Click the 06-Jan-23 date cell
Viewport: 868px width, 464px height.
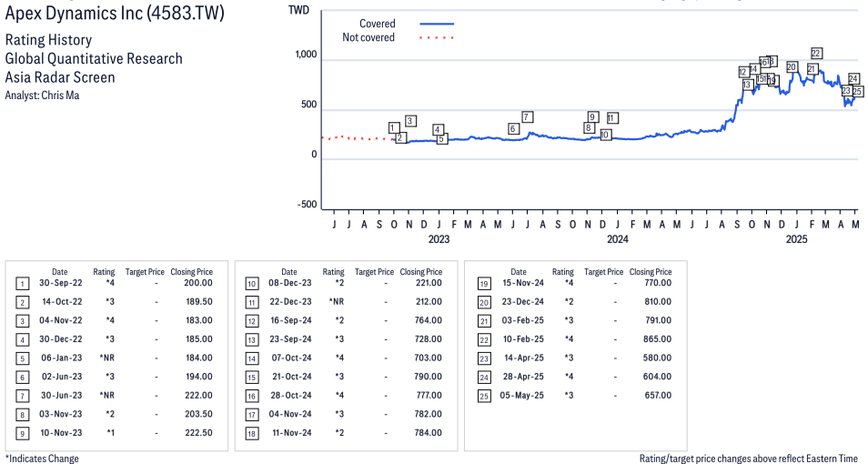(62, 358)
